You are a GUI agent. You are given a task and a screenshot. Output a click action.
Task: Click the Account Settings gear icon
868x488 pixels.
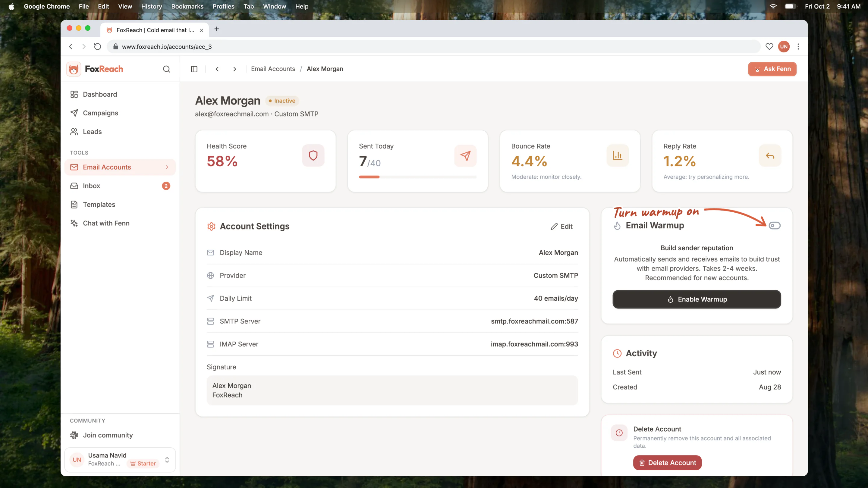click(x=211, y=226)
